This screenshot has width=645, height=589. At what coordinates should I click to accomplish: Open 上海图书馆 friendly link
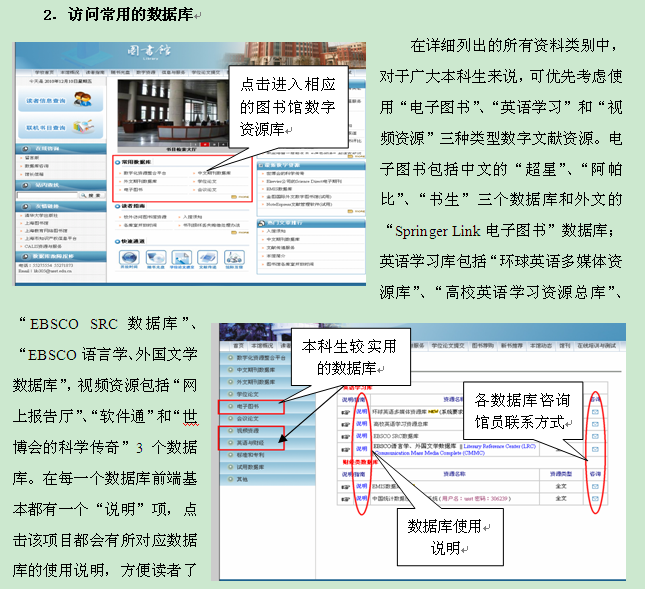36,223
